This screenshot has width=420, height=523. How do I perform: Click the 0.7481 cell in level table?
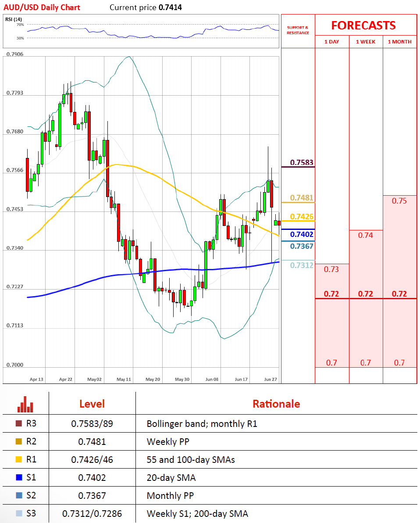coord(92,442)
